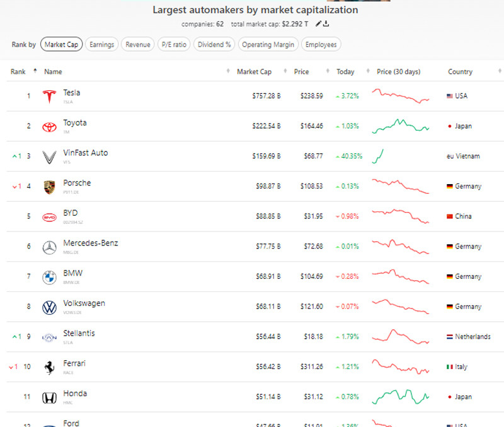Click the pencil edit icon beside total market cap

pos(319,24)
